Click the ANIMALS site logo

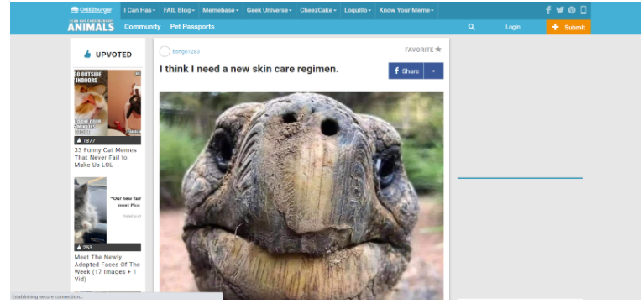(x=91, y=25)
